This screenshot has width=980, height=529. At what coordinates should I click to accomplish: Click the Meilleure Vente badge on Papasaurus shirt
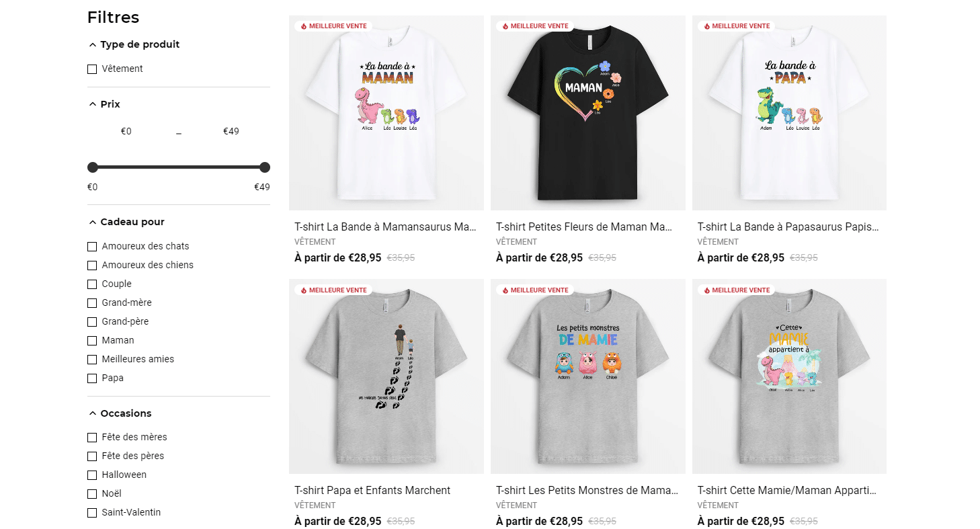pyautogui.click(x=737, y=26)
